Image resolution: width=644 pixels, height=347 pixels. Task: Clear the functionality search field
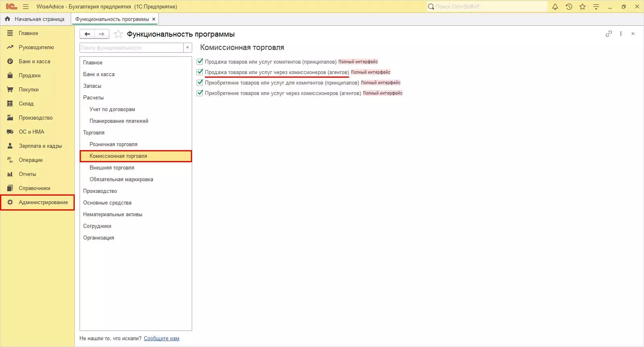coord(187,48)
